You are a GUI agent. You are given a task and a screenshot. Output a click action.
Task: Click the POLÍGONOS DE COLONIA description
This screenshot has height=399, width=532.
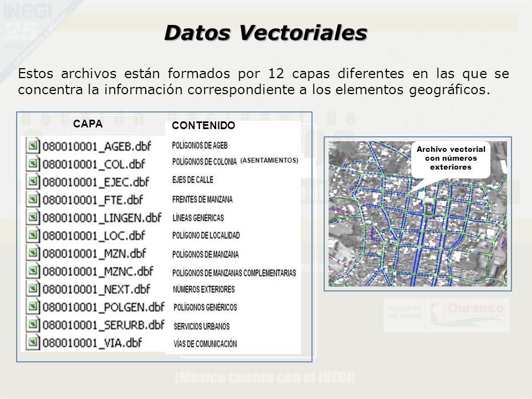click(x=204, y=161)
